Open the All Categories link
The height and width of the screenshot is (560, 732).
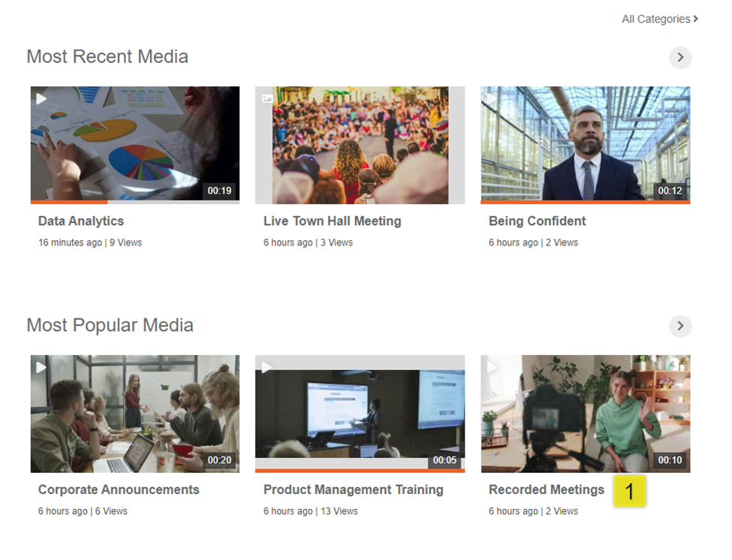point(659,19)
